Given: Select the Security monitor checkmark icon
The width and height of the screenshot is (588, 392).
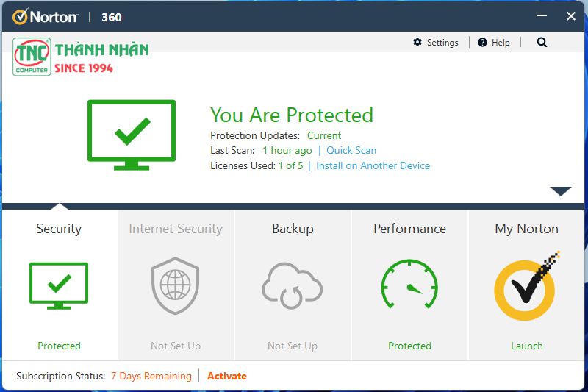Looking at the screenshot, I should click(x=59, y=286).
